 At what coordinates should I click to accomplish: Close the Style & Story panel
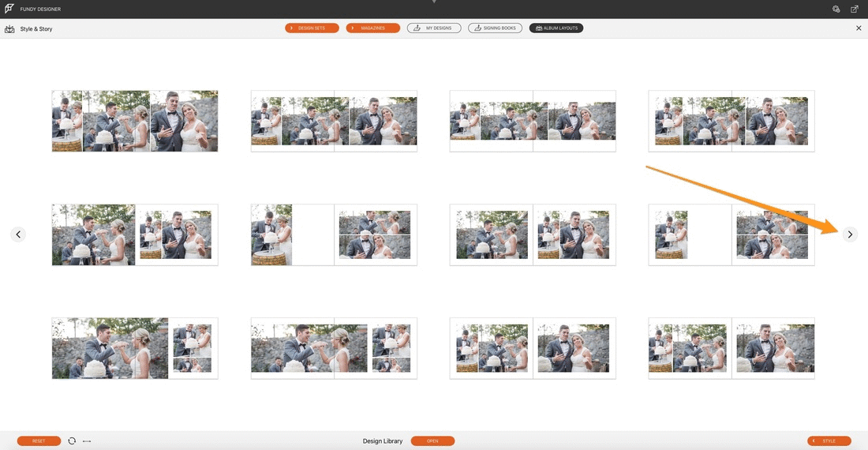point(859,28)
